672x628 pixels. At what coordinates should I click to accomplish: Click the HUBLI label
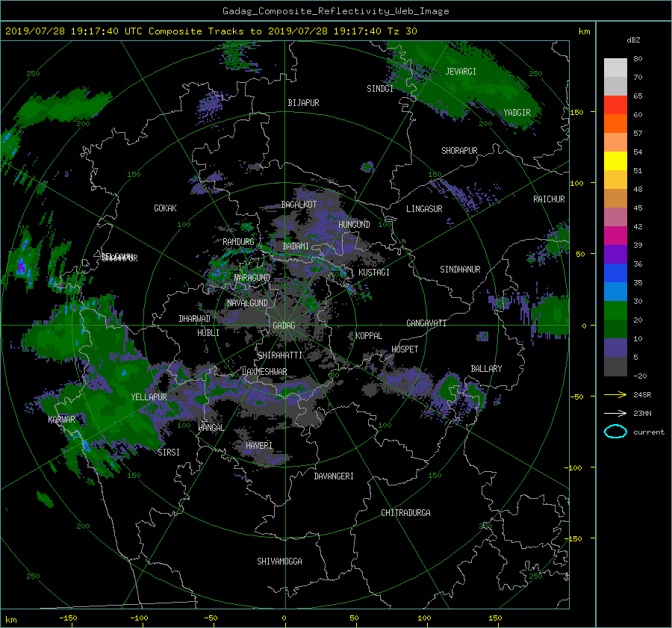[208, 333]
